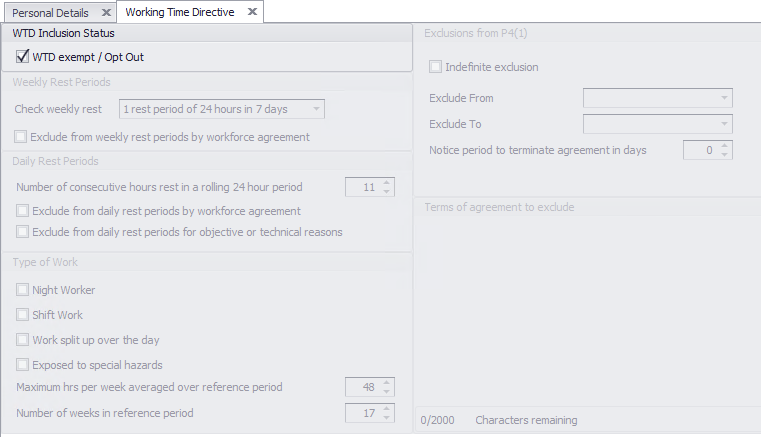
Task: Expand the Exclude From date dropdown
Action: coord(722,98)
